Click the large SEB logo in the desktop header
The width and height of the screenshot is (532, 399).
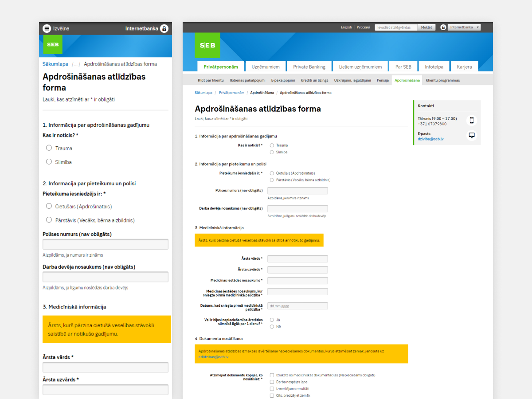(207, 45)
